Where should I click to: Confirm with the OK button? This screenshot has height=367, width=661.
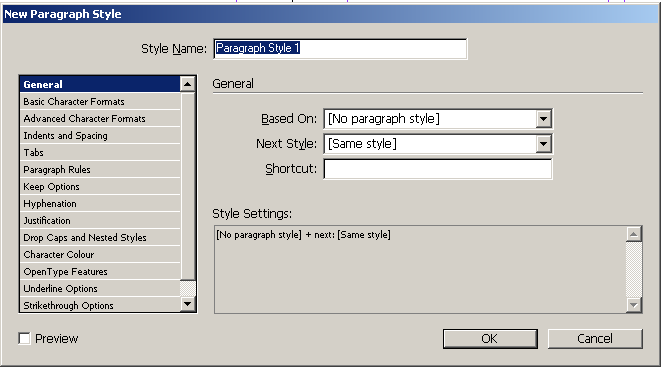(x=490, y=339)
